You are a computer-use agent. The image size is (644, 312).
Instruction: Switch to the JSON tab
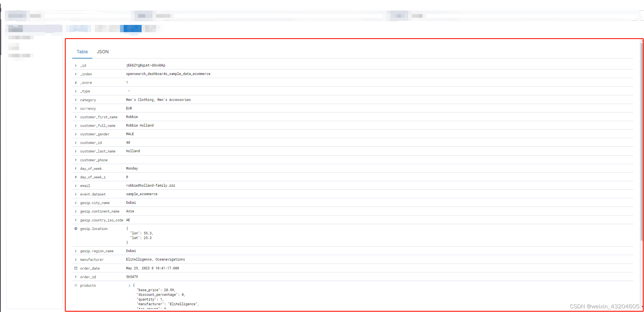[x=103, y=52]
